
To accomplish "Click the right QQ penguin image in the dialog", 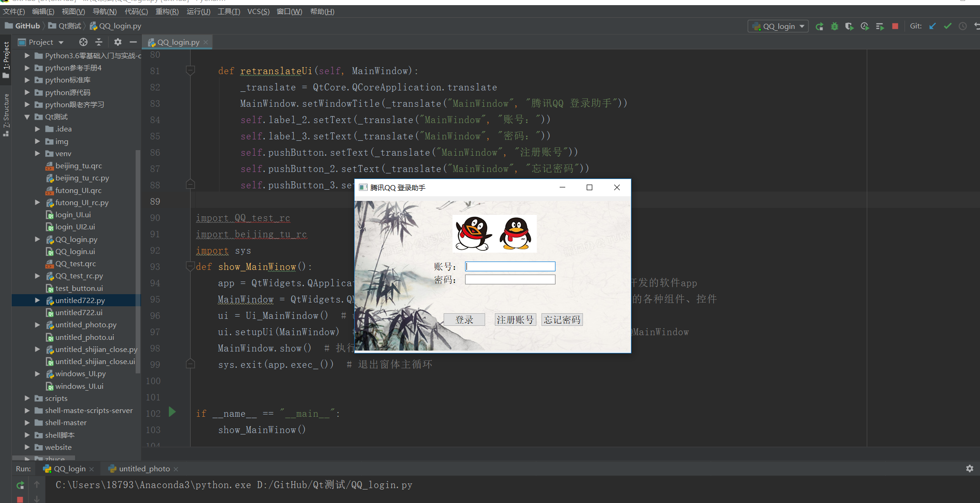I will [515, 234].
